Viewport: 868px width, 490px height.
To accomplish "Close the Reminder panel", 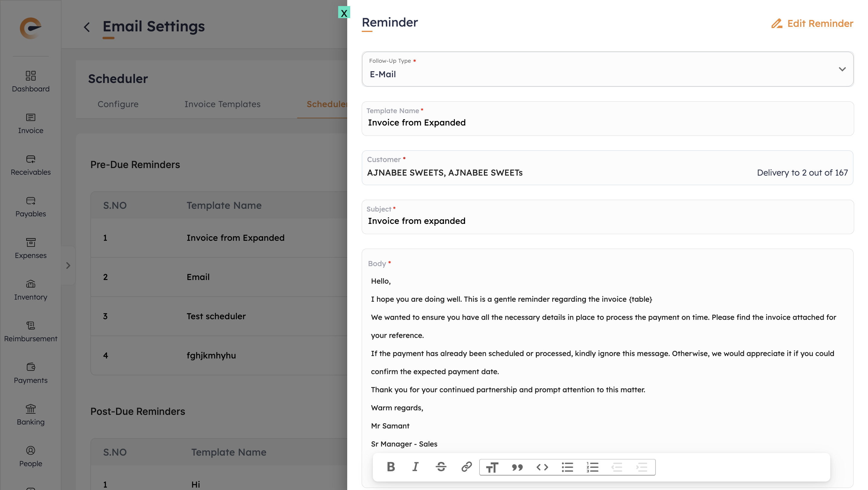I will (x=344, y=13).
